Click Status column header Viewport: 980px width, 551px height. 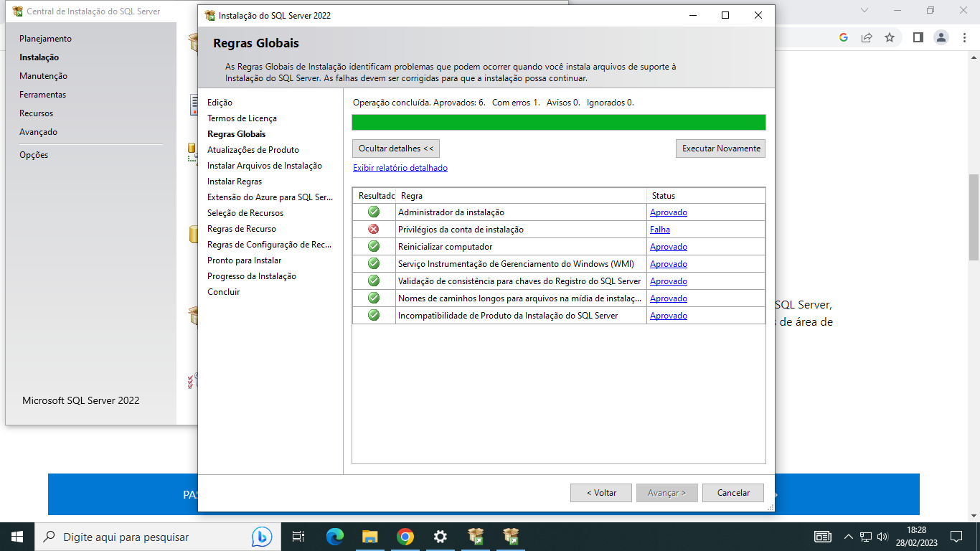pos(706,196)
